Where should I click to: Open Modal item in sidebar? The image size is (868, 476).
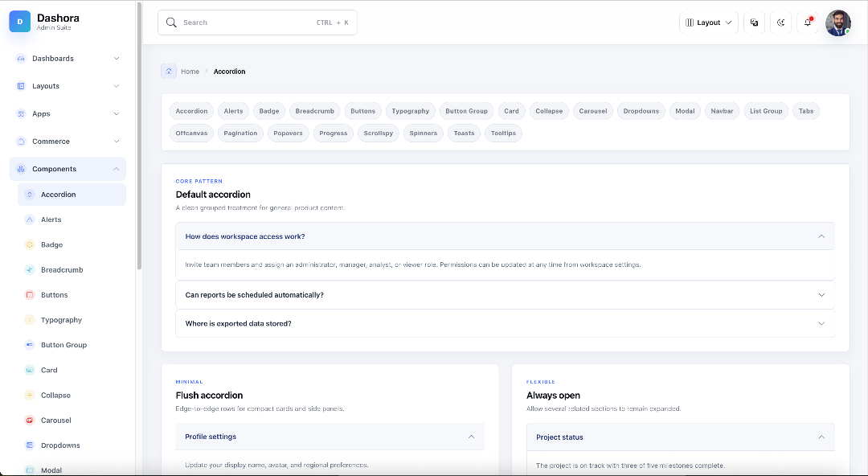(72, 470)
